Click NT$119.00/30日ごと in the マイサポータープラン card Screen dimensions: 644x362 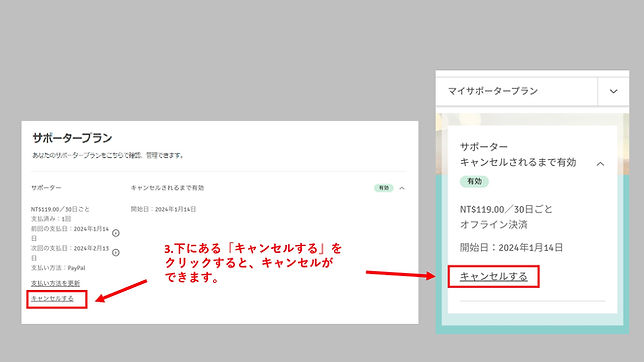[506, 210]
